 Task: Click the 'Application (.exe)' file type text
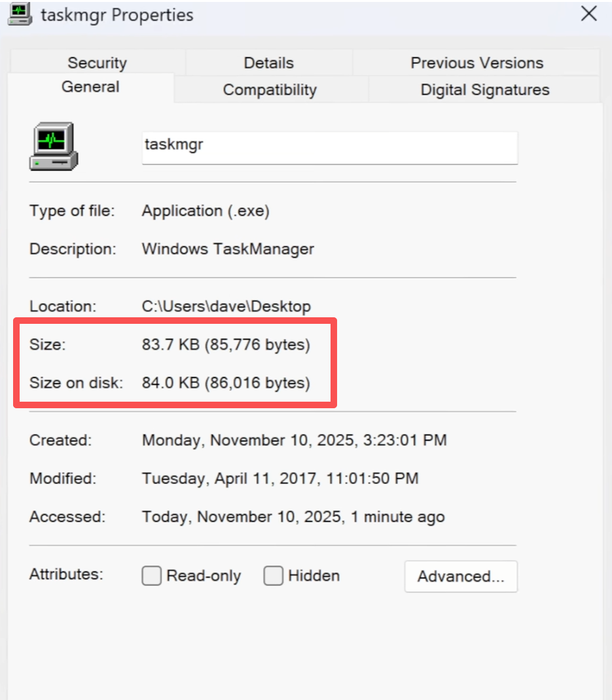[x=206, y=211]
